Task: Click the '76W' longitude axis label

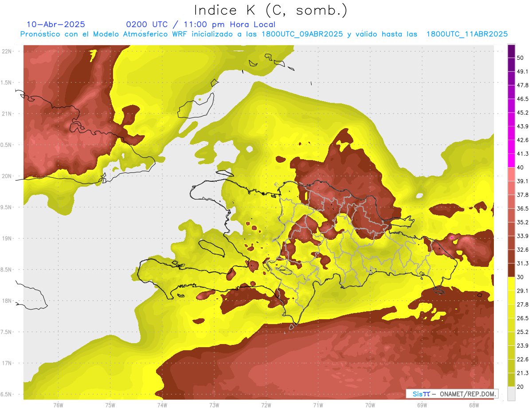Action: (58, 405)
